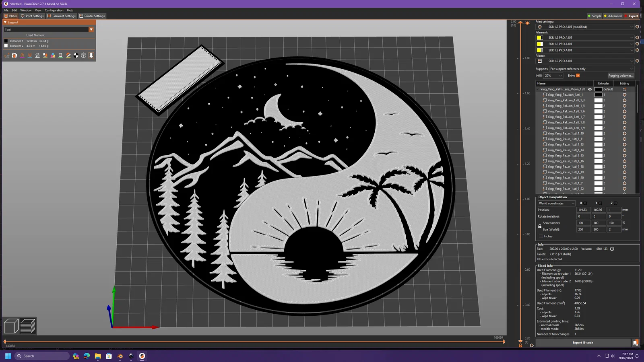Toggle print pauses hourglass icon

[x=60, y=56]
